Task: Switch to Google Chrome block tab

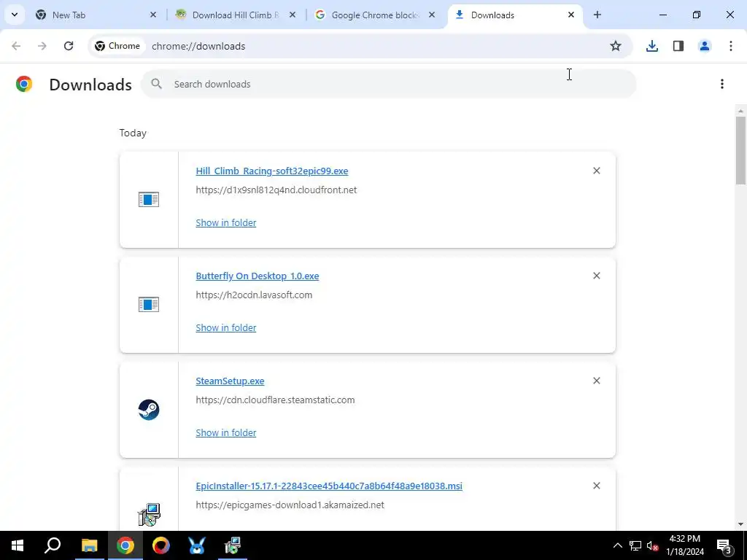Action: (x=374, y=15)
